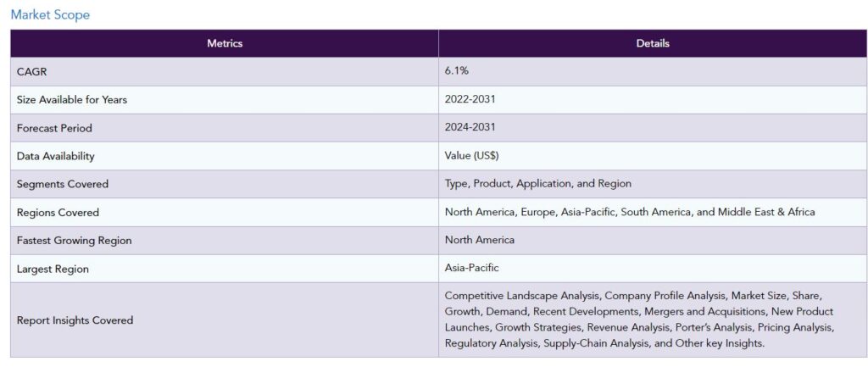
Task: Select the Segments Covered label
Action: tap(63, 184)
